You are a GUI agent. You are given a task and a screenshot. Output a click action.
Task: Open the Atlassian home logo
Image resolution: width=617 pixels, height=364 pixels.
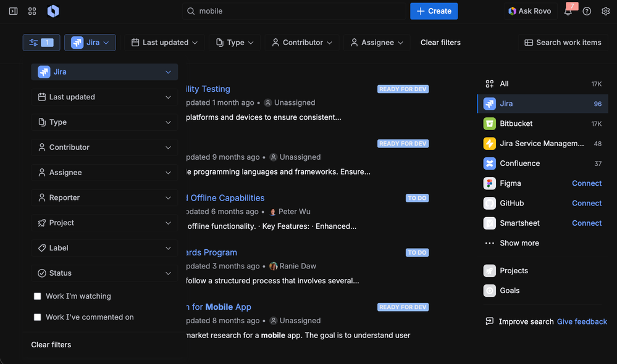[53, 10]
